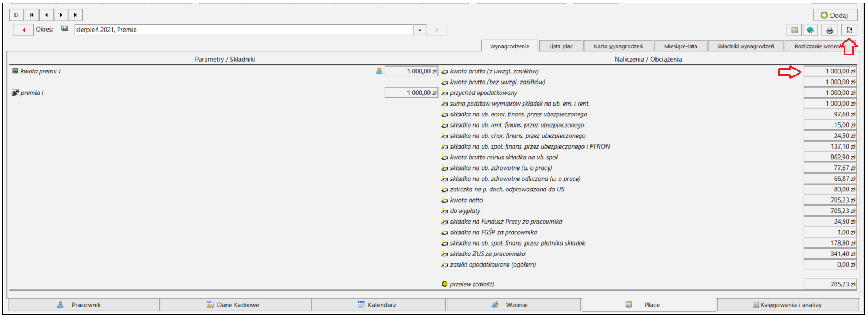
Task: Switch to the Miesiące-lata tab
Action: [x=680, y=46]
